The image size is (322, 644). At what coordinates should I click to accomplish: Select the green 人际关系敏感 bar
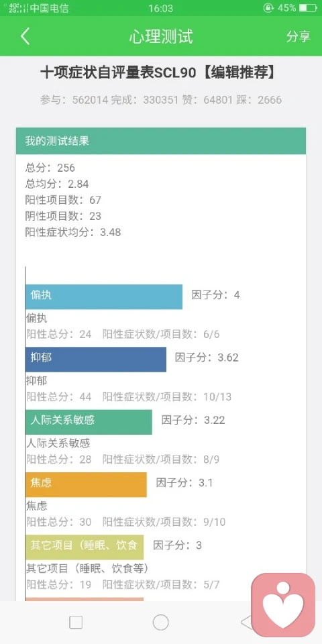click(x=89, y=422)
